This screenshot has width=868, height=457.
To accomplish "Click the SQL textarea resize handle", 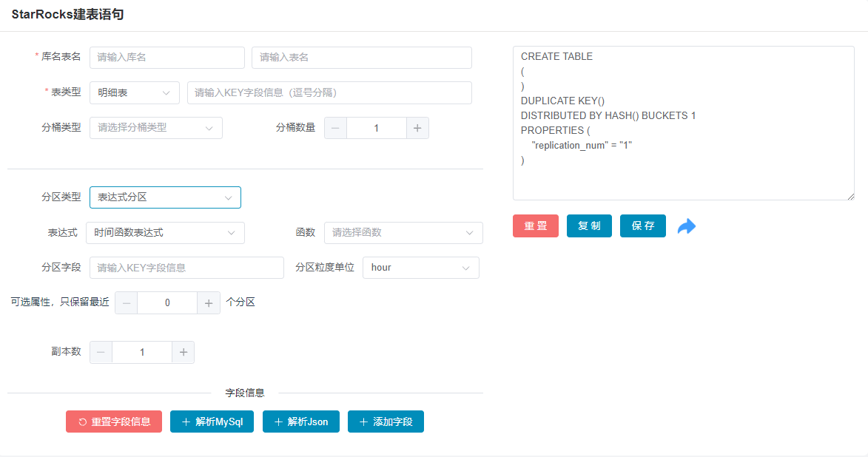I will (850, 197).
